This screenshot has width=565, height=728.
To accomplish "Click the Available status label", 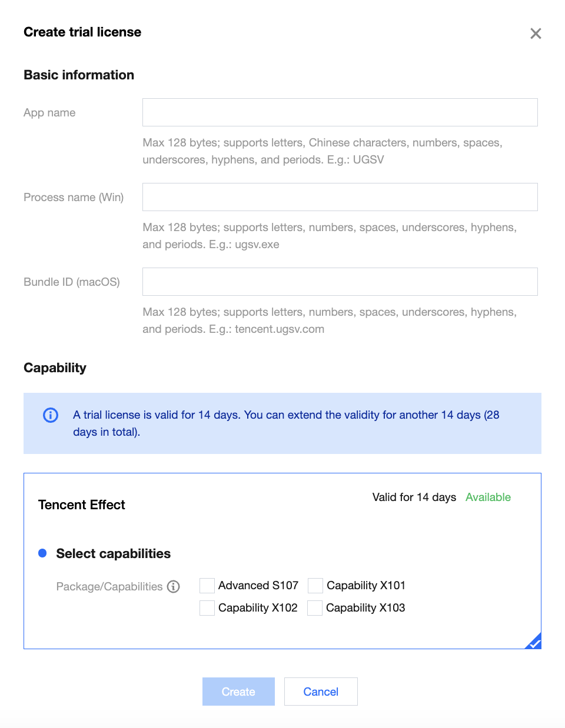I will pyautogui.click(x=488, y=497).
